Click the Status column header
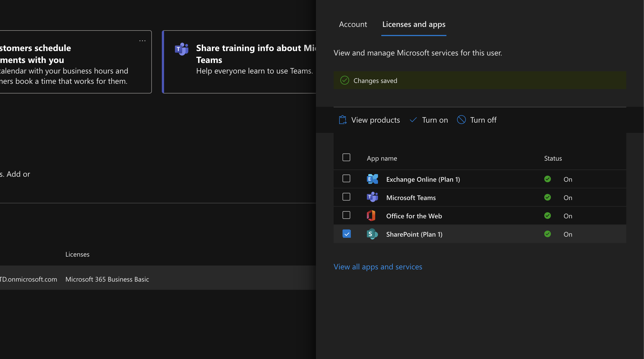 553,158
